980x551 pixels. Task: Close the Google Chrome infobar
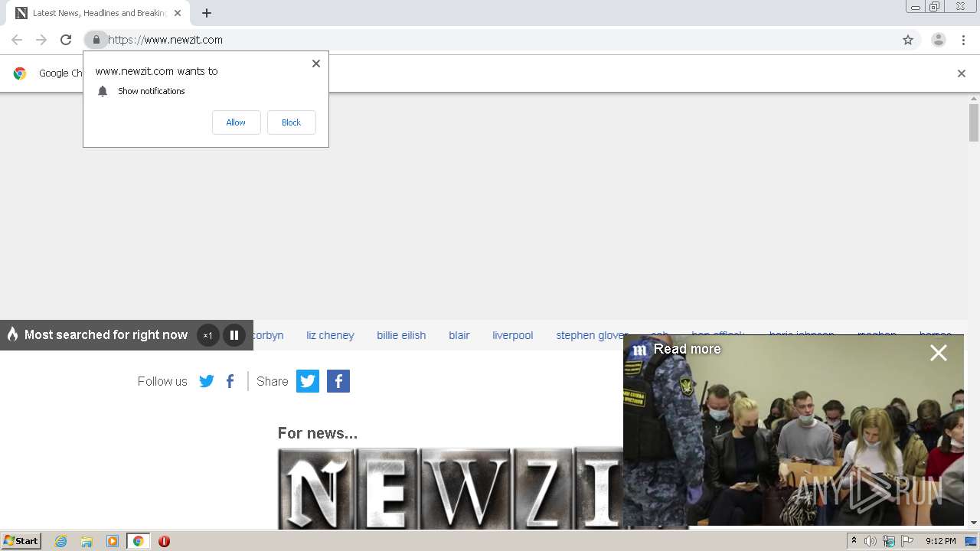[962, 73]
